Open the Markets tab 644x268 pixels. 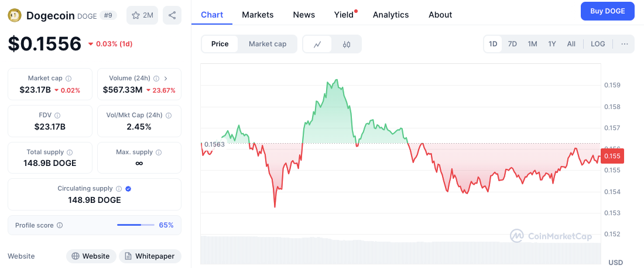tap(258, 15)
